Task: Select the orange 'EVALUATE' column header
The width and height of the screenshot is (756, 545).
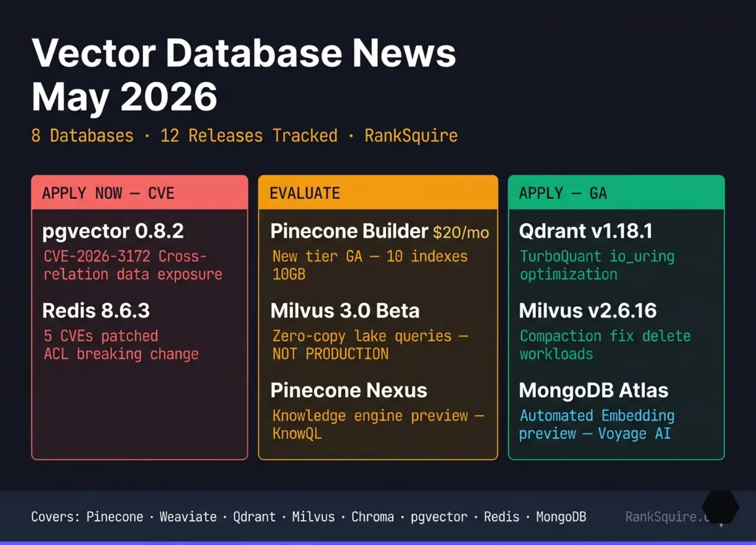Action: coord(378,192)
